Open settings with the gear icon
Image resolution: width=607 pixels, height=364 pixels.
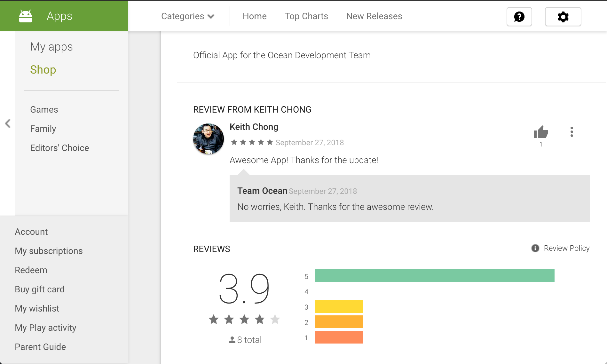click(563, 17)
